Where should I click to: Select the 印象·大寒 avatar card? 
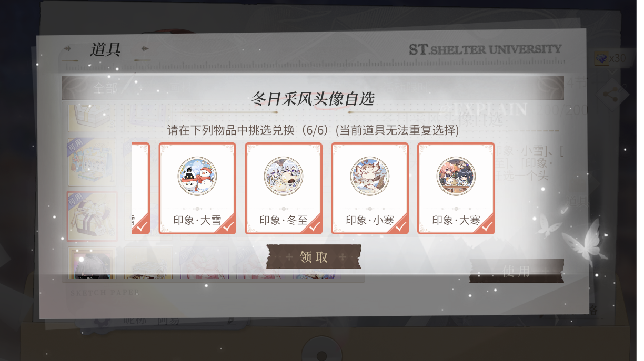tap(456, 188)
